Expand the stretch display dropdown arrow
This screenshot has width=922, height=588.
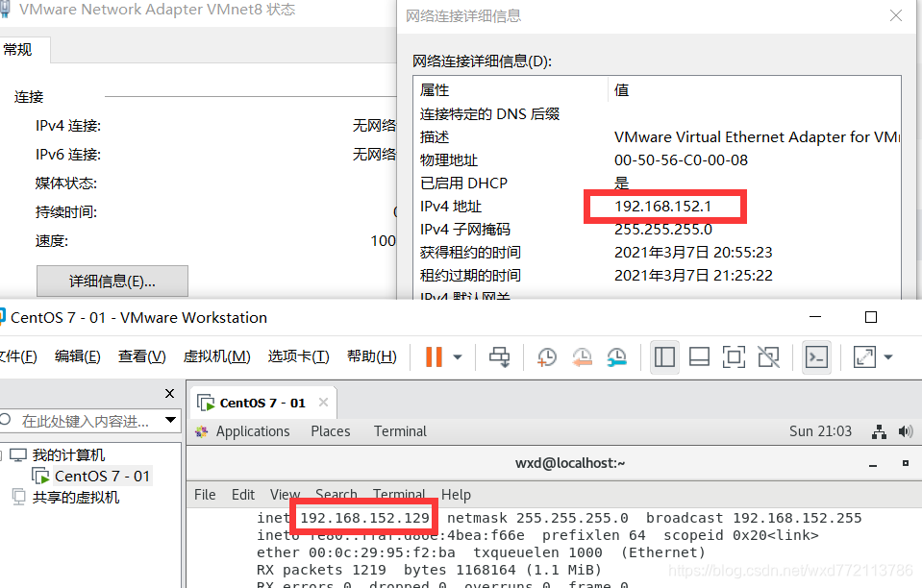coord(888,356)
